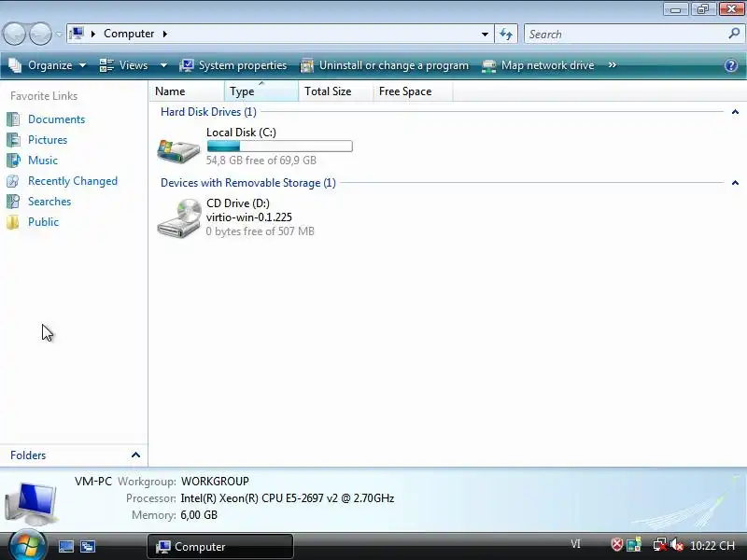This screenshot has width=747, height=560.
Task: Click the Windows Start orb
Action: coord(28,546)
